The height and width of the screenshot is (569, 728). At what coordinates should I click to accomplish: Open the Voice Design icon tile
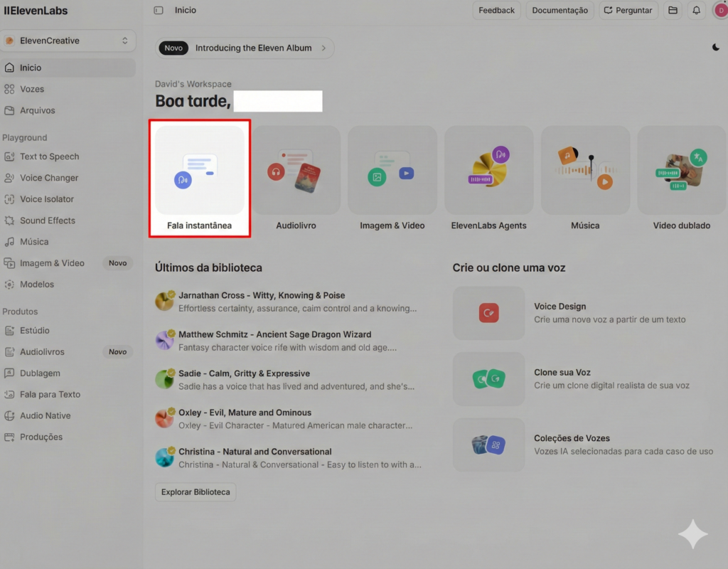488,313
